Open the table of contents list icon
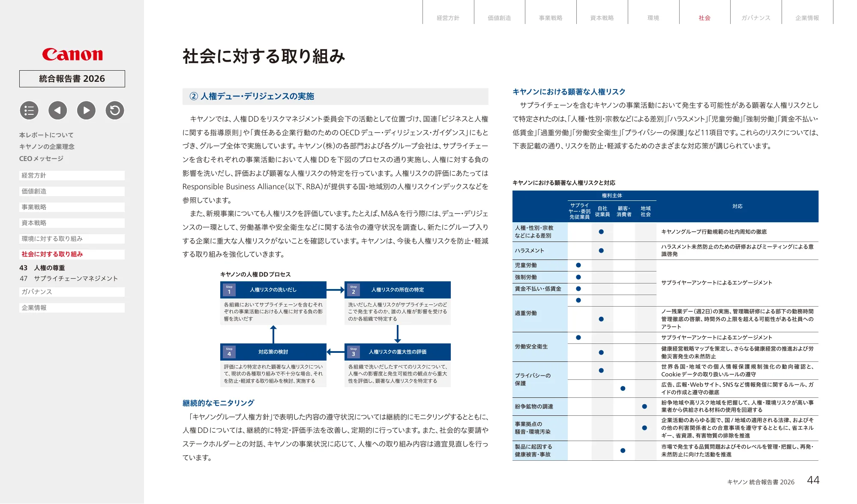The image size is (857, 504). coord(29,110)
